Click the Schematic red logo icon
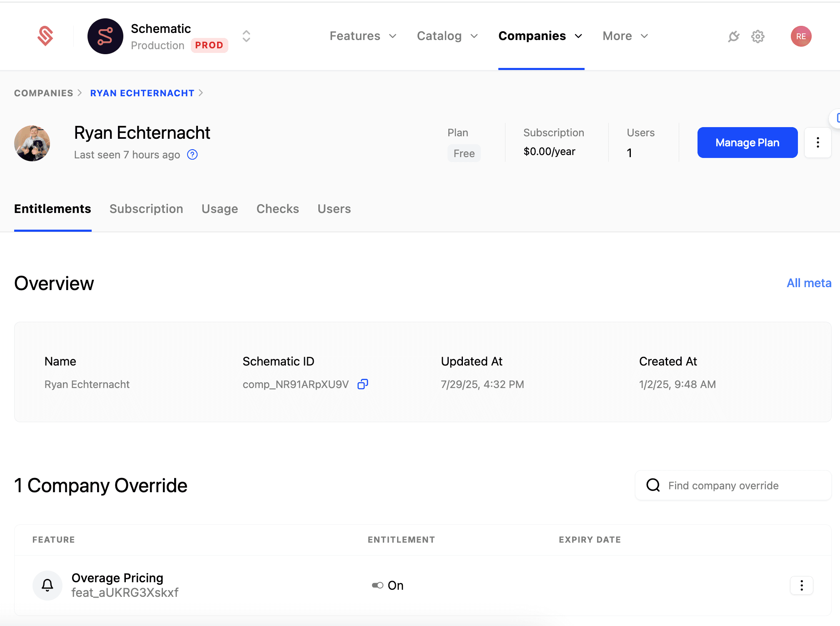 coord(45,36)
